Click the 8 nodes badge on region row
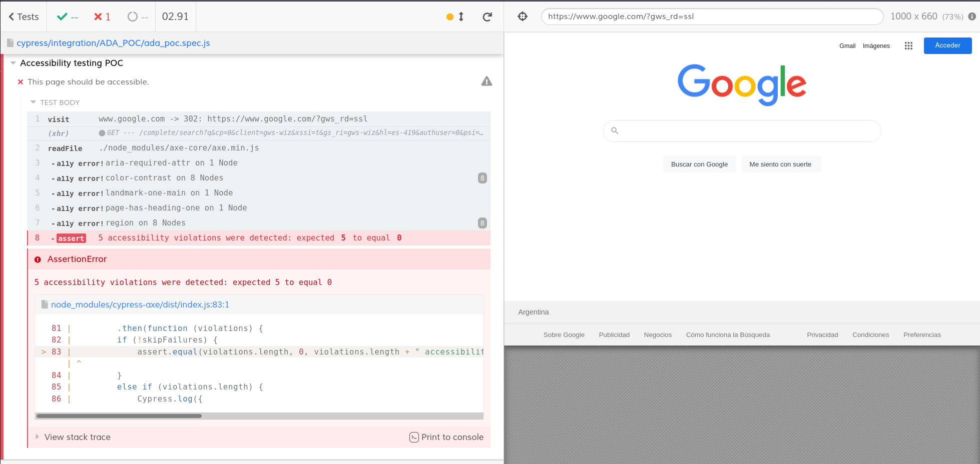Image resolution: width=980 pixels, height=464 pixels. [x=482, y=223]
